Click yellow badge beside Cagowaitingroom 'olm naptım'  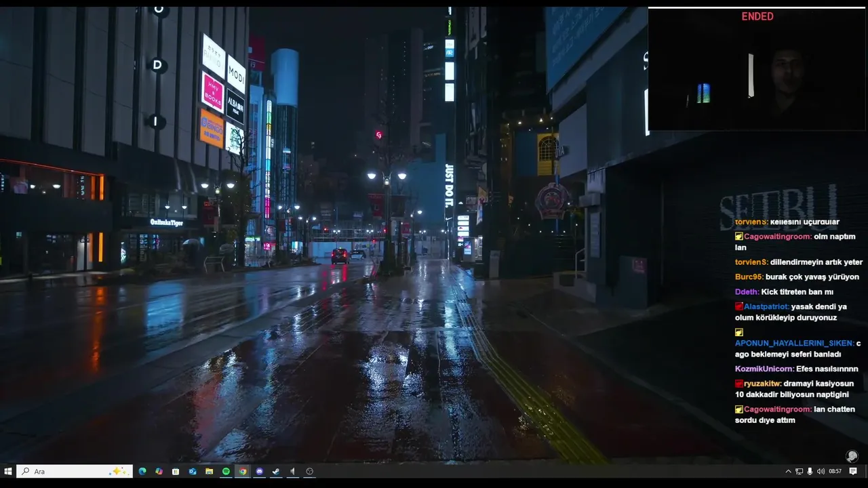(x=739, y=237)
